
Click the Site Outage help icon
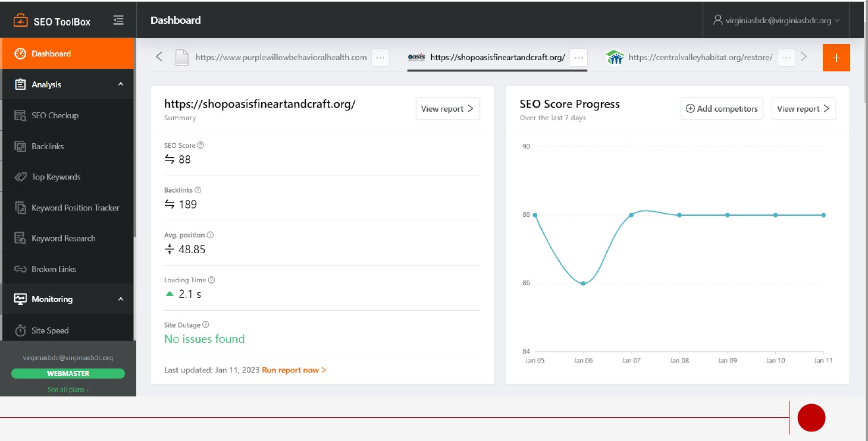click(206, 325)
